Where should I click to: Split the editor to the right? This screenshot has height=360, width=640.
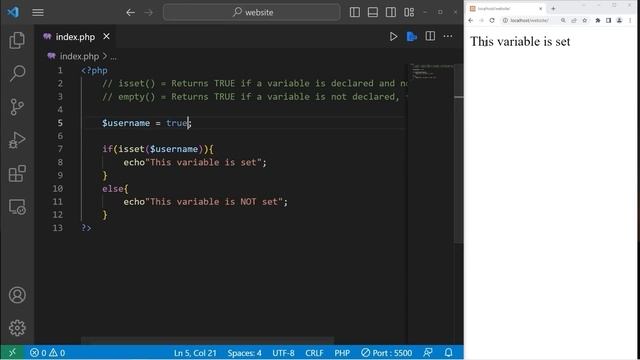[430, 36]
